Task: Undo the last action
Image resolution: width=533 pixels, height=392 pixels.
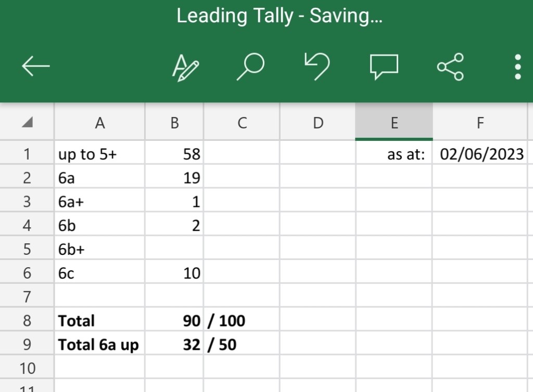Action: click(317, 66)
